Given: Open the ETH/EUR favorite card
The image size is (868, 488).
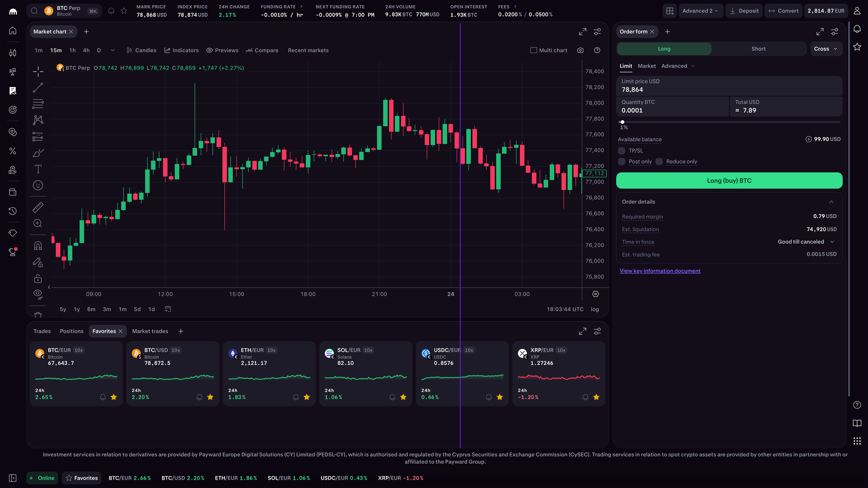Looking at the screenshot, I should tap(269, 373).
